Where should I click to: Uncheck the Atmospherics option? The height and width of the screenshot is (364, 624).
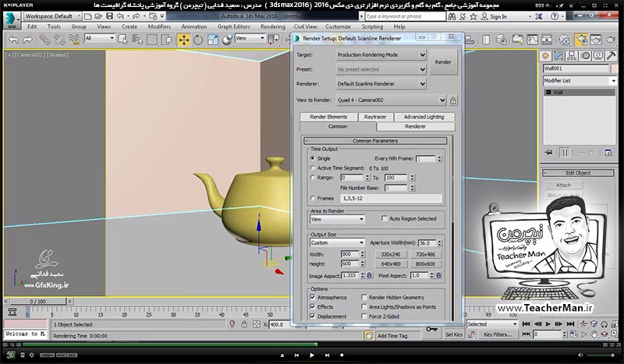click(x=313, y=297)
